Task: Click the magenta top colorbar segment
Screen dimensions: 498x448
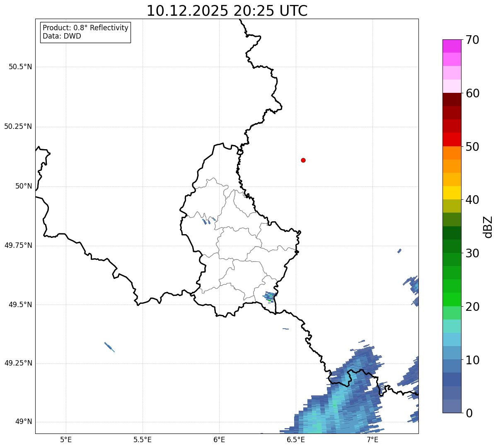Action: point(452,46)
